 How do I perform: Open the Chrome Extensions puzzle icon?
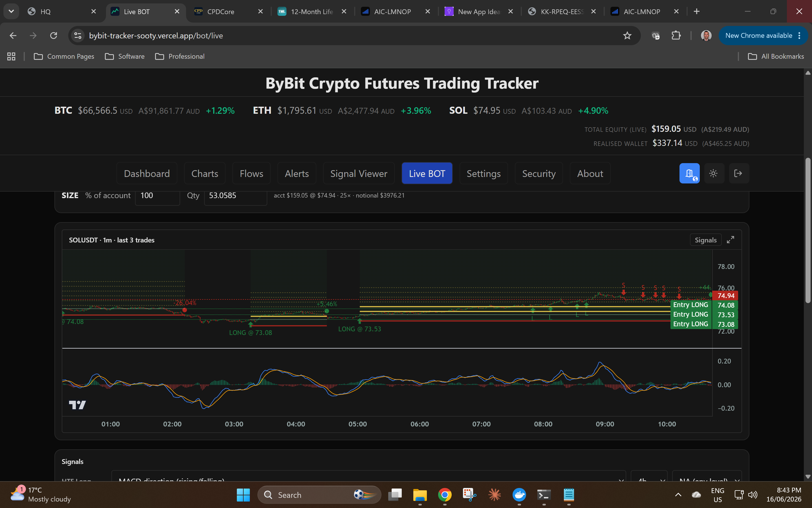coord(676,36)
